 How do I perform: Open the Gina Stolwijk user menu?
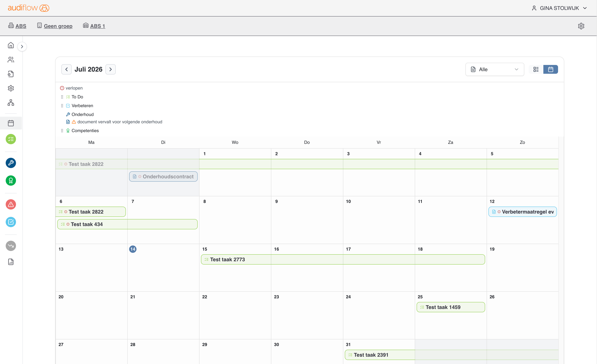pyautogui.click(x=559, y=8)
